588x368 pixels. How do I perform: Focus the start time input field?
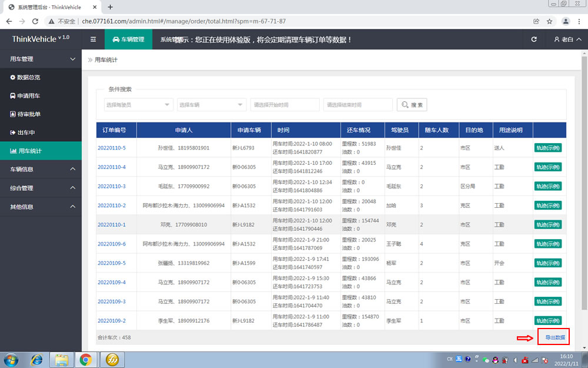tap(285, 105)
